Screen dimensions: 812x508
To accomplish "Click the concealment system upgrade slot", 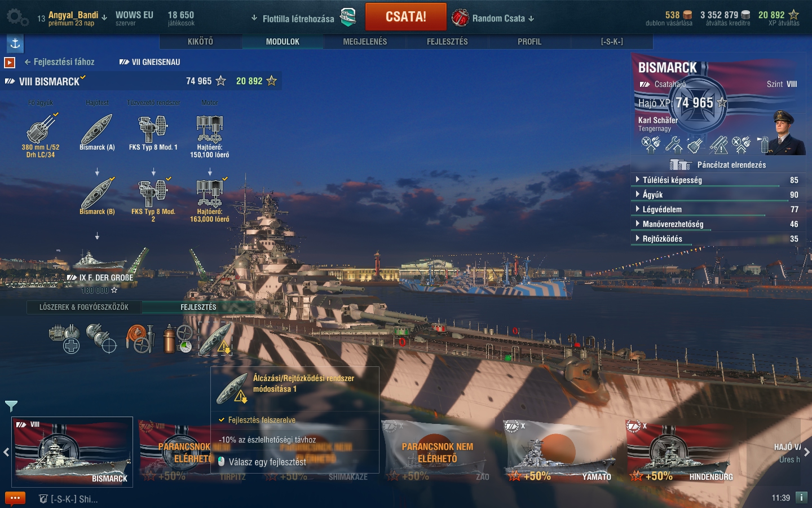I will pyautogui.click(x=216, y=338).
